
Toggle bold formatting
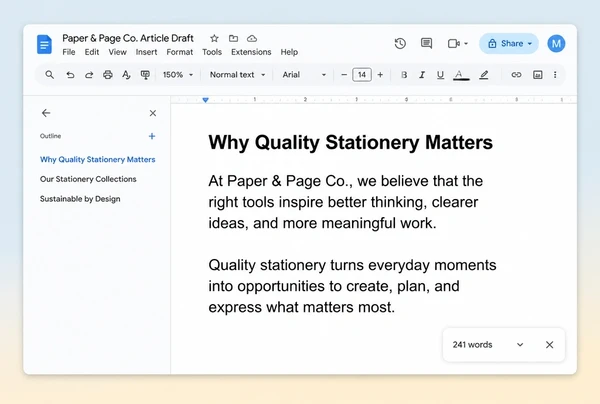click(x=404, y=75)
